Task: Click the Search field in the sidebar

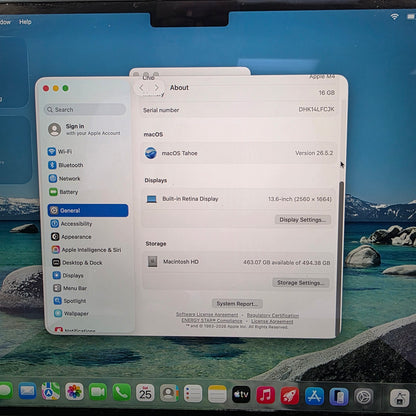Action: point(85,109)
